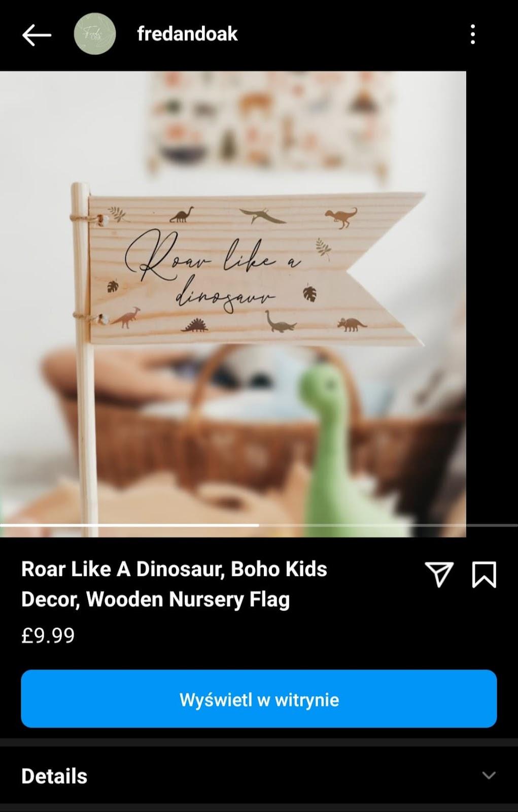Viewport: 518px width, 812px height.
Task: Tap the fredandoak username
Action: (x=187, y=34)
